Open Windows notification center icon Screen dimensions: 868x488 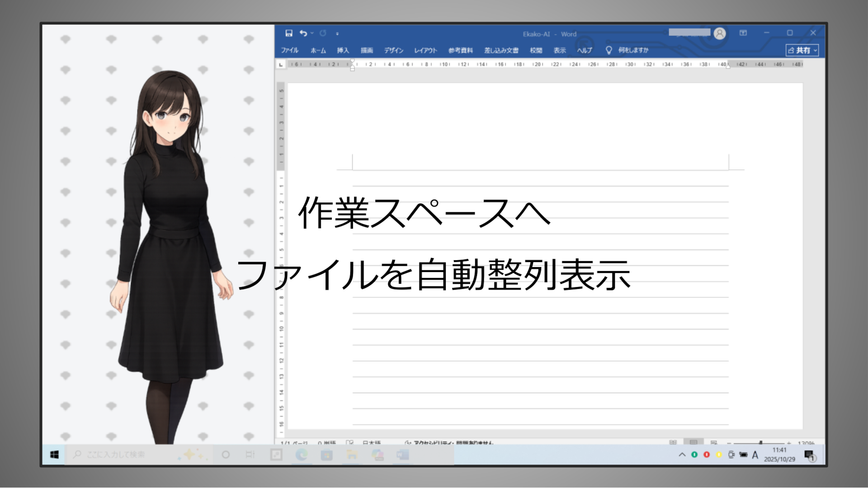click(809, 455)
